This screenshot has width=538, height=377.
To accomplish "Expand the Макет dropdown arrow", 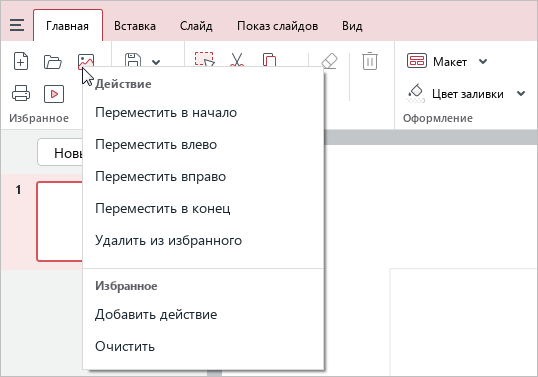I will point(483,62).
